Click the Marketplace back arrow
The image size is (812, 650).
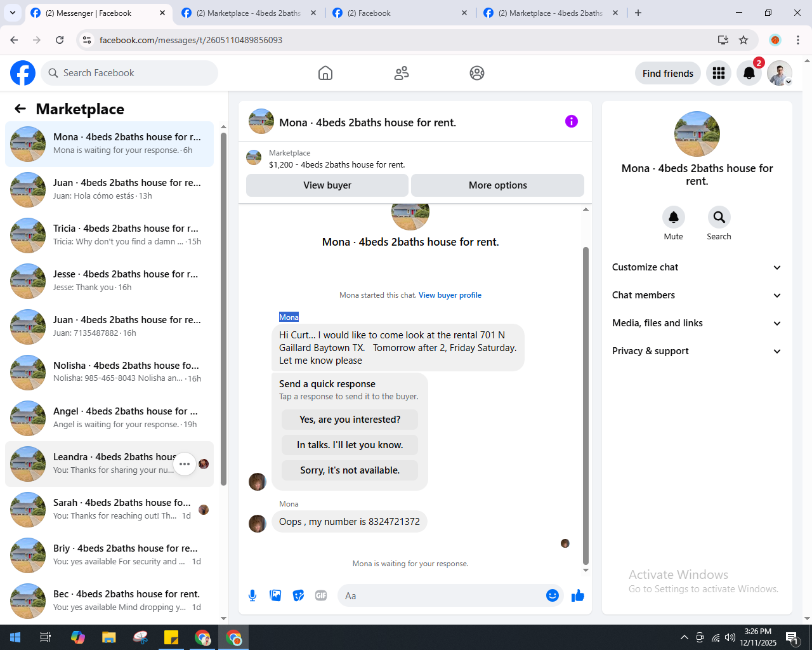click(20, 109)
